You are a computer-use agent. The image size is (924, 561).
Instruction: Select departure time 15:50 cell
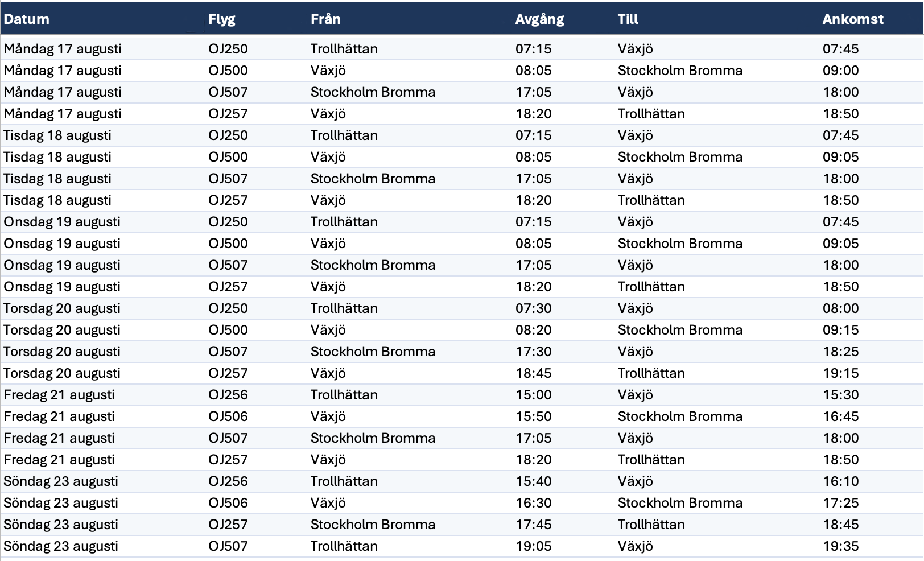point(533,416)
